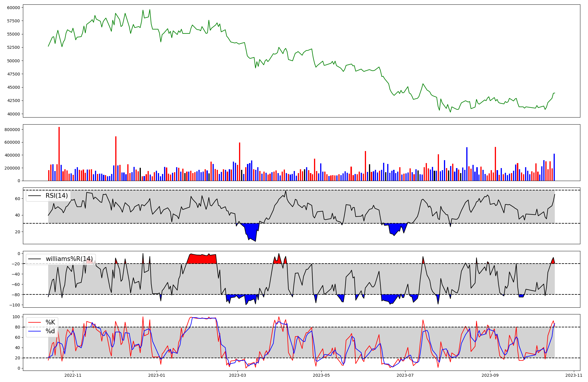This screenshot has width=588, height=382.
Task: Select the 2023-05 date axis tick label
Action: (321, 375)
